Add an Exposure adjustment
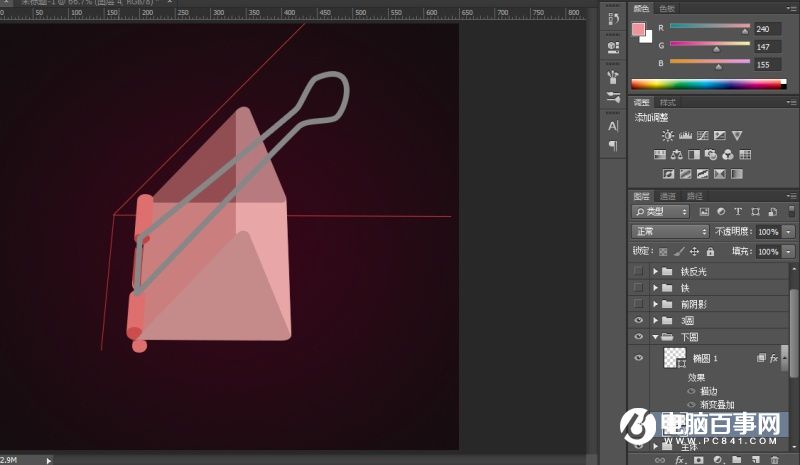Image resolution: width=800 pixels, height=465 pixels. (x=720, y=135)
